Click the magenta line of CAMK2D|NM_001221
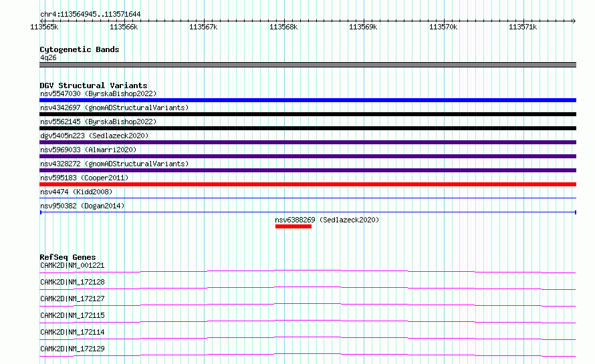The width and height of the screenshot is (595, 364). 308,271
